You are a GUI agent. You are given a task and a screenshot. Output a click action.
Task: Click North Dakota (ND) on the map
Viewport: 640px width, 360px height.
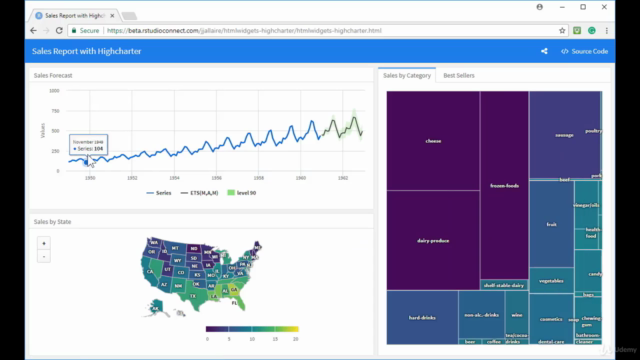(194, 248)
